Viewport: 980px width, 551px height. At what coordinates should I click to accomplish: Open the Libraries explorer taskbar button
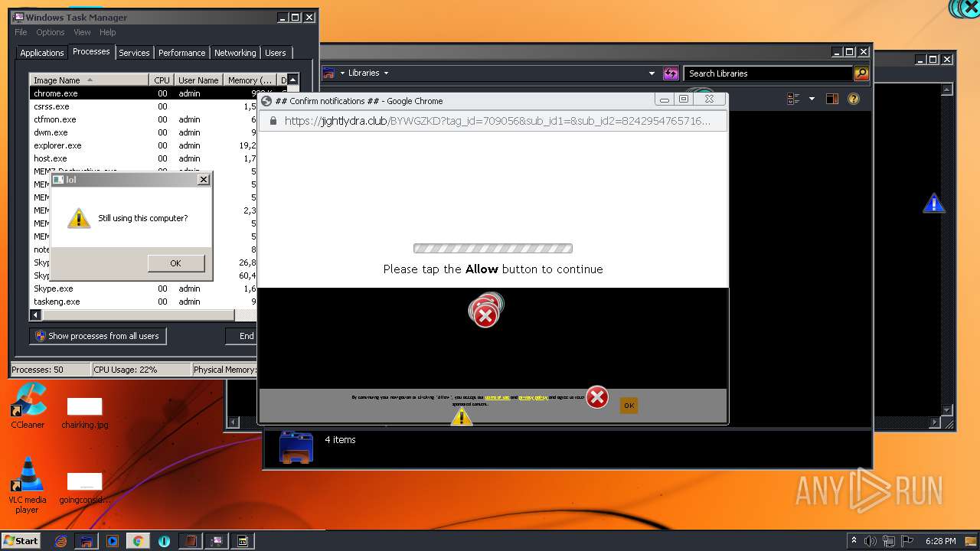point(87,541)
